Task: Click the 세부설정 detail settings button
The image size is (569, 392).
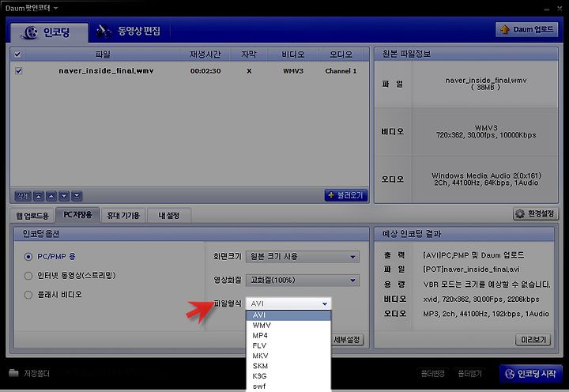Action: coord(347,340)
